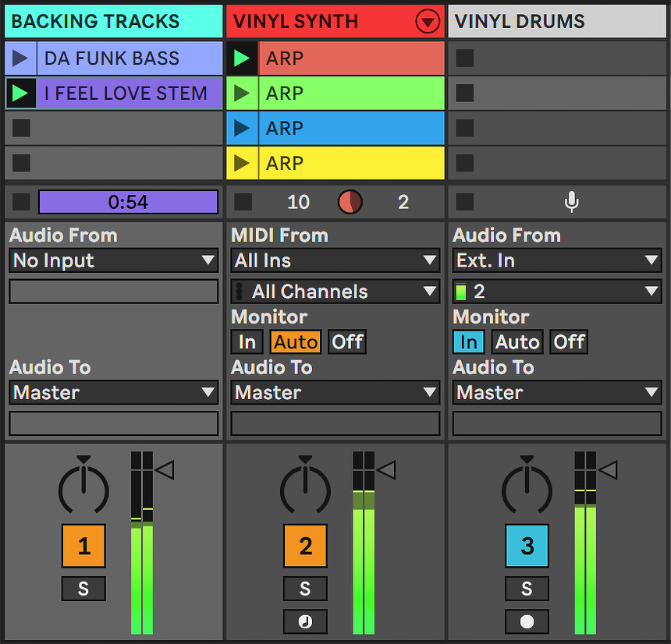This screenshot has height=644, width=671.
Task: Click the Vinyl Synth pan knob
Action: coord(305,488)
